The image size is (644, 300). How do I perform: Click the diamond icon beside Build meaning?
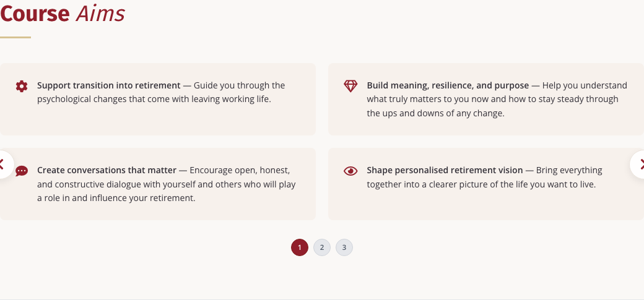[350, 86]
